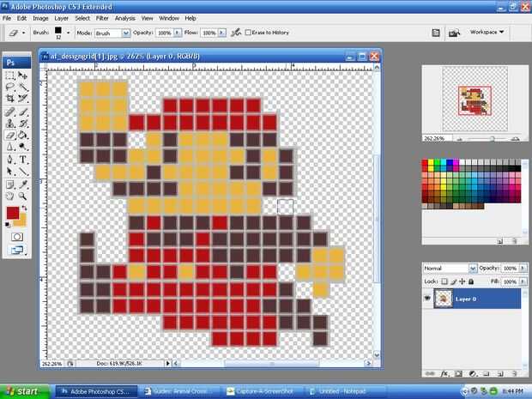Viewport: 532px width, 399px height.
Task: Select the Lasso tool
Action: pyautogui.click(x=10, y=87)
